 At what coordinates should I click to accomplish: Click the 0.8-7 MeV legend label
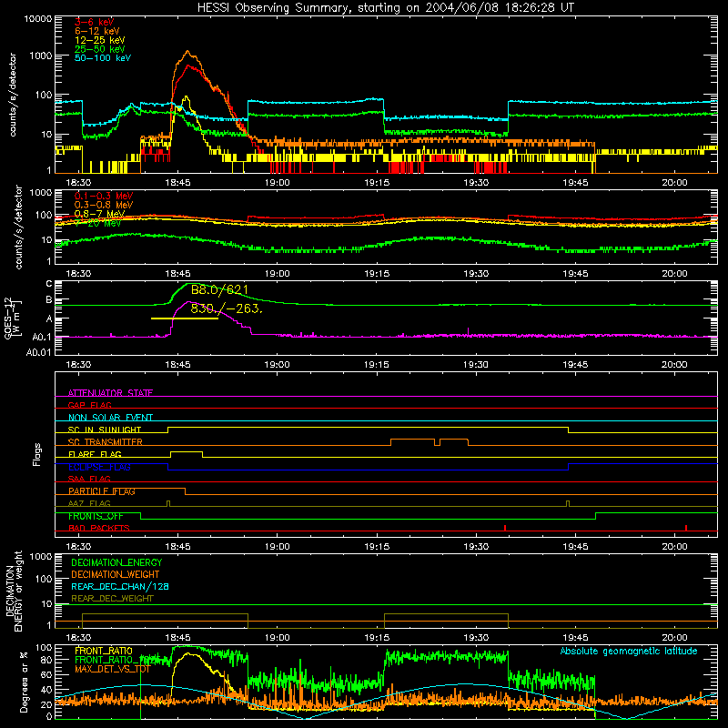click(99, 214)
